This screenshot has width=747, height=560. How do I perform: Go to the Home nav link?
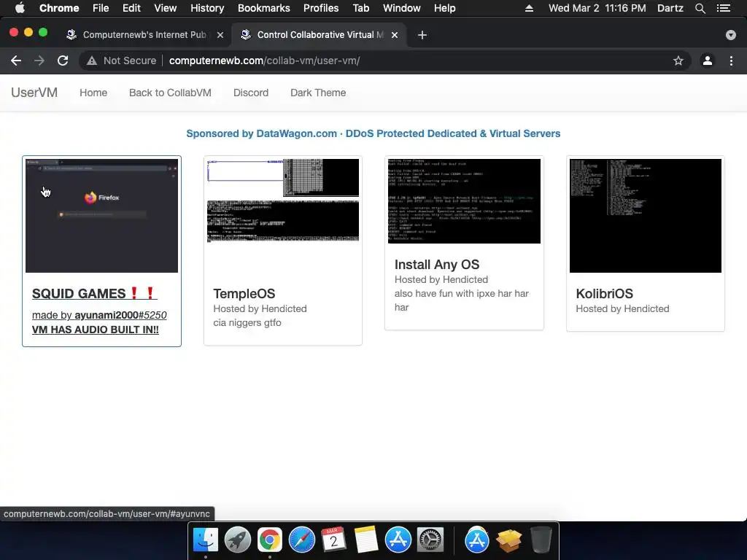(93, 93)
